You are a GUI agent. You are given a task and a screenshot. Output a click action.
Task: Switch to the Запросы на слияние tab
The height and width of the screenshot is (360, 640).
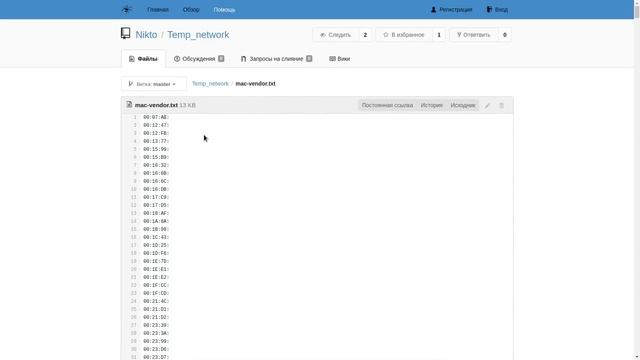[x=276, y=59]
